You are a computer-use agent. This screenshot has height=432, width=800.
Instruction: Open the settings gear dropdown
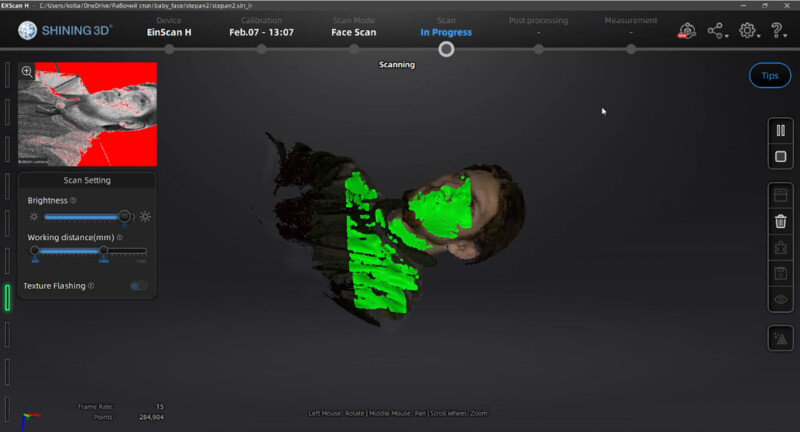(749, 31)
